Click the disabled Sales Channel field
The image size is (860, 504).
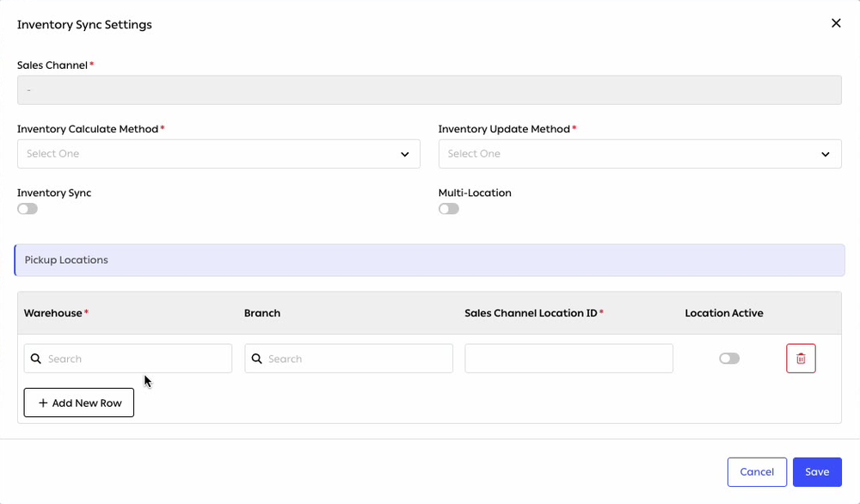429,90
